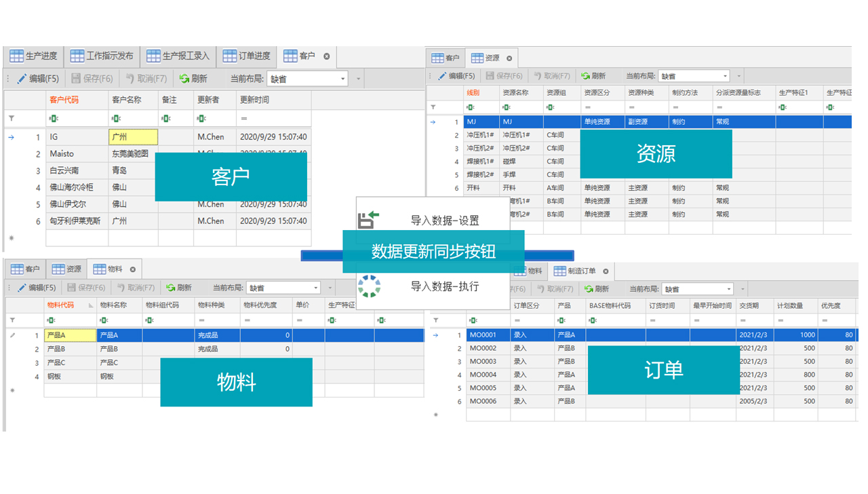Select the highlighted 广州 cell in row 1

pos(133,137)
